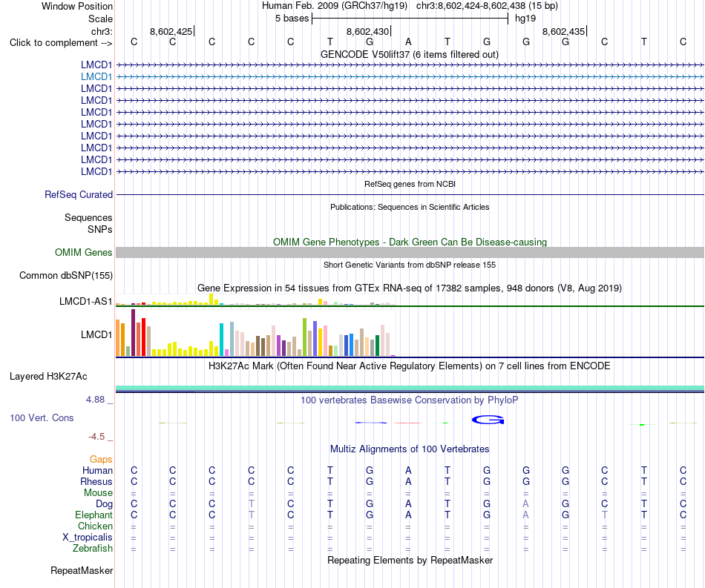The image size is (705, 588).
Task: Click first cyan bar in LMCD1 GTEx chart
Action: [221, 340]
